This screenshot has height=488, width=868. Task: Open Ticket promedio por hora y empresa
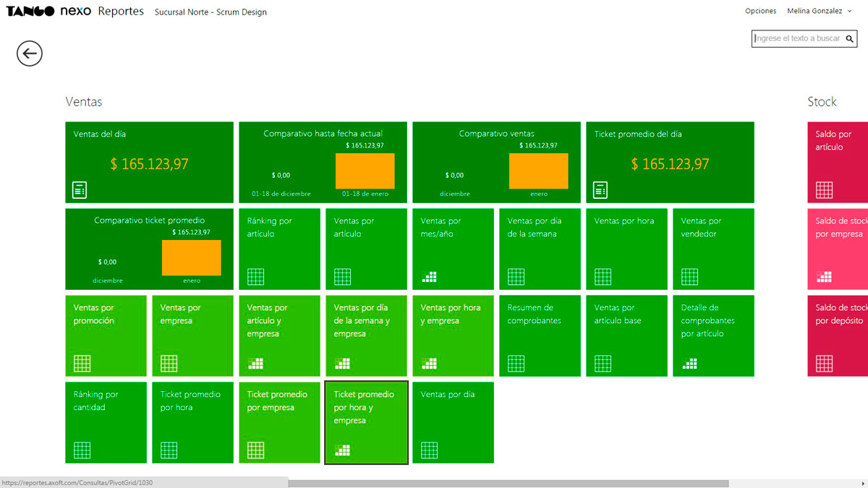pyautogui.click(x=366, y=422)
